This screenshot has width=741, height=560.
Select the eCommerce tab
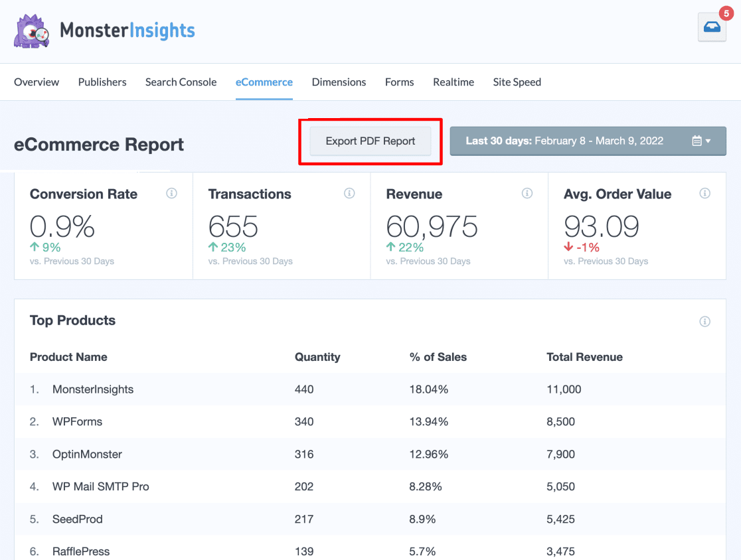coord(264,82)
